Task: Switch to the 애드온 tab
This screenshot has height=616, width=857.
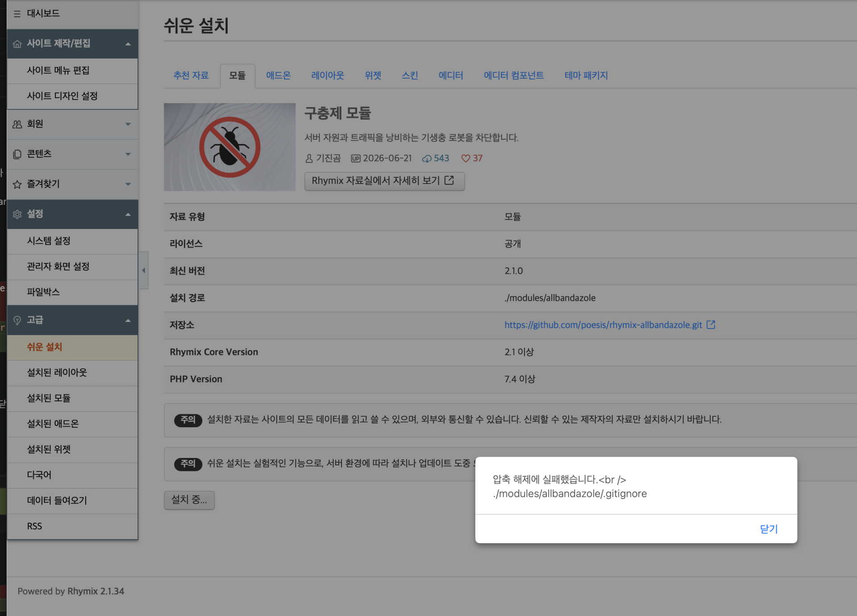Action: point(279,75)
